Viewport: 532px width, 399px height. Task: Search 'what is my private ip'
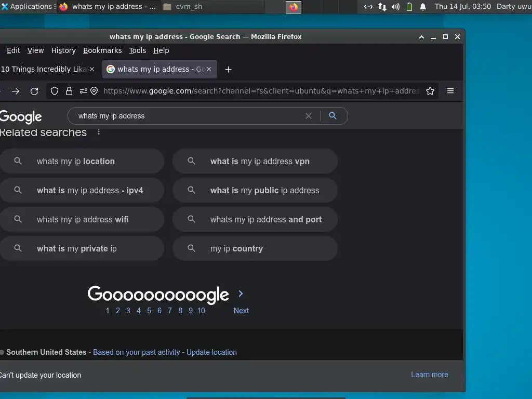pyautogui.click(x=82, y=249)
